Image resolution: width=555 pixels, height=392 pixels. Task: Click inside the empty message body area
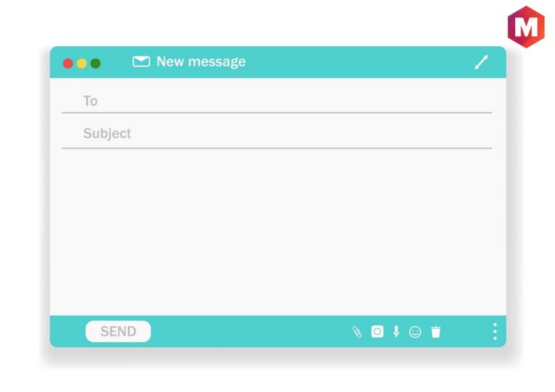click(277, 232)
